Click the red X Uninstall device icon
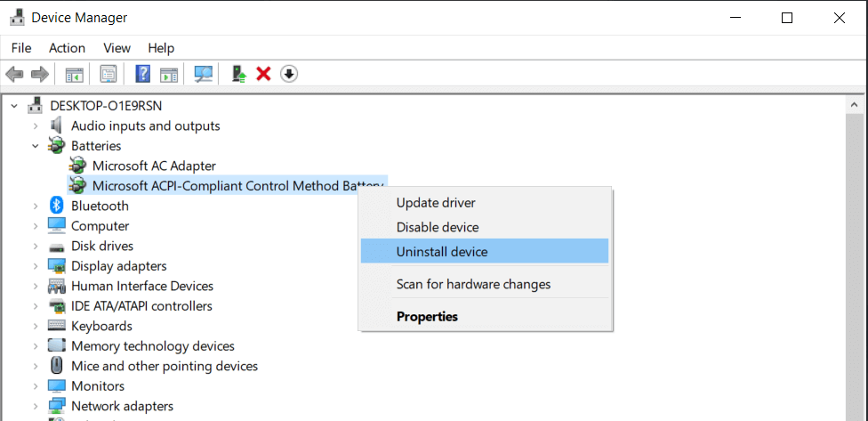 (263, 74)
